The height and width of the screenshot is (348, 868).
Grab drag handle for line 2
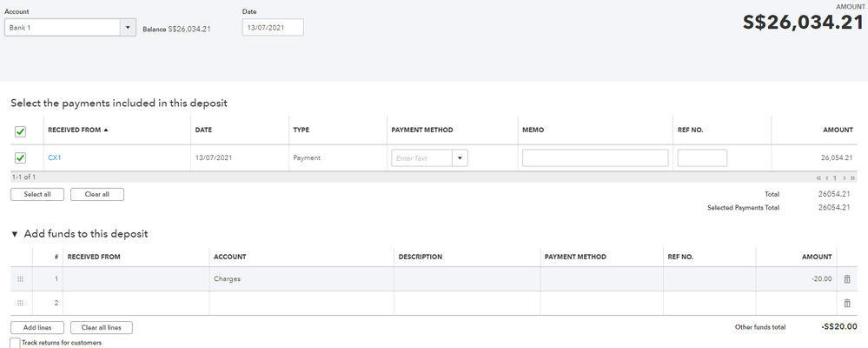tap(21, 303)
